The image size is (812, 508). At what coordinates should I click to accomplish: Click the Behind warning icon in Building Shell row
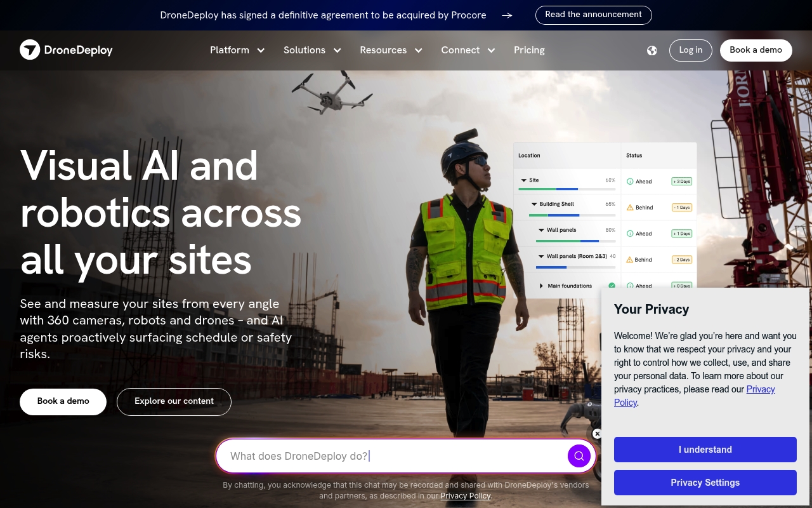630,207
